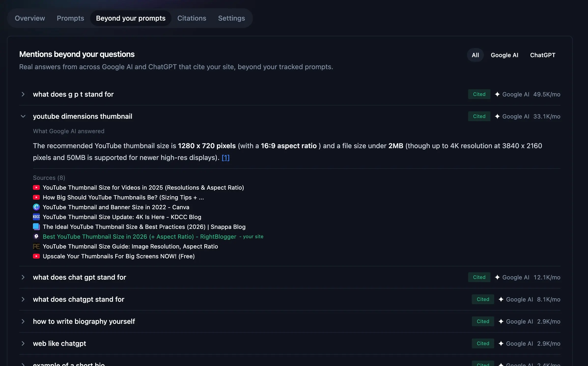Open the KDCC Blog 4K update source
This screenshot has height=366, width=588.
(x=122, y=217)
